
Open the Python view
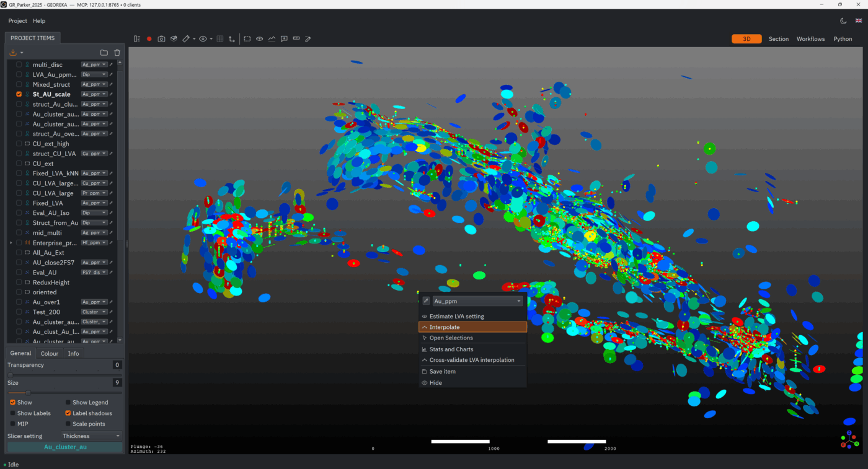point(843,39)
